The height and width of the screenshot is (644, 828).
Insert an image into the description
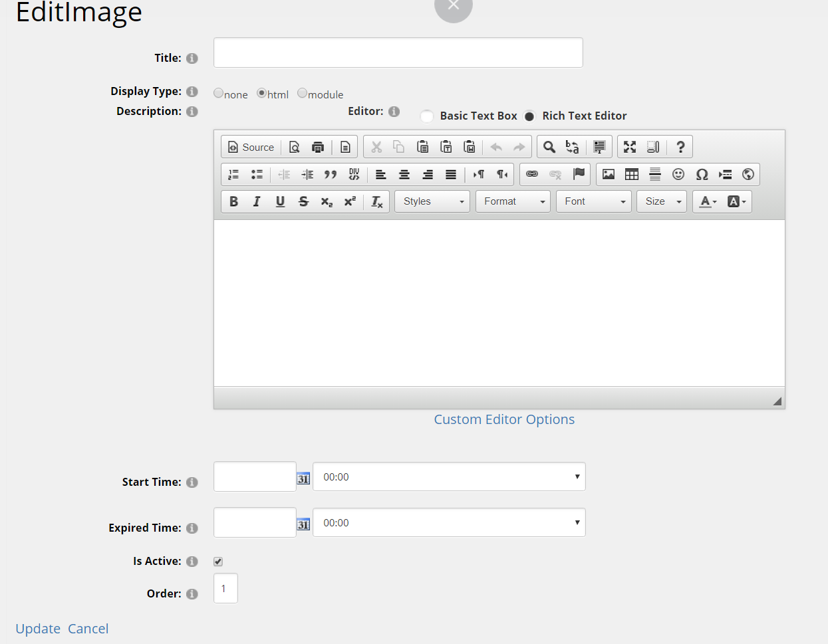[x=609, y=174]
